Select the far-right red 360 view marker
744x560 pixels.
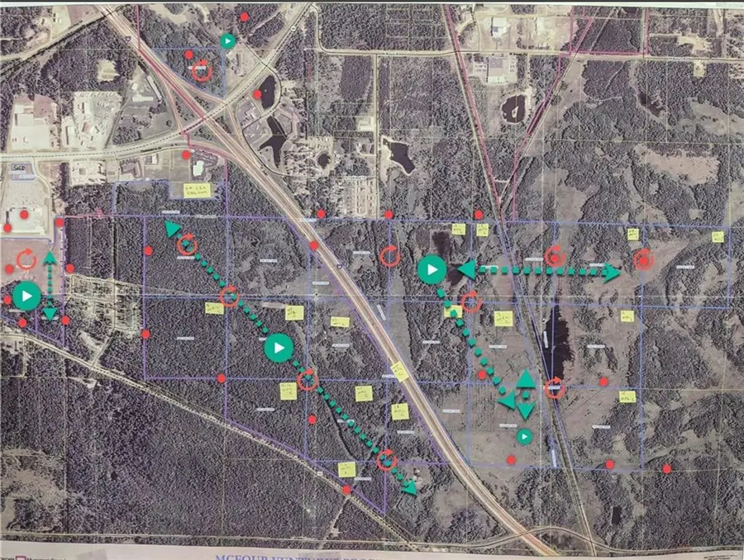pos(643,261)
